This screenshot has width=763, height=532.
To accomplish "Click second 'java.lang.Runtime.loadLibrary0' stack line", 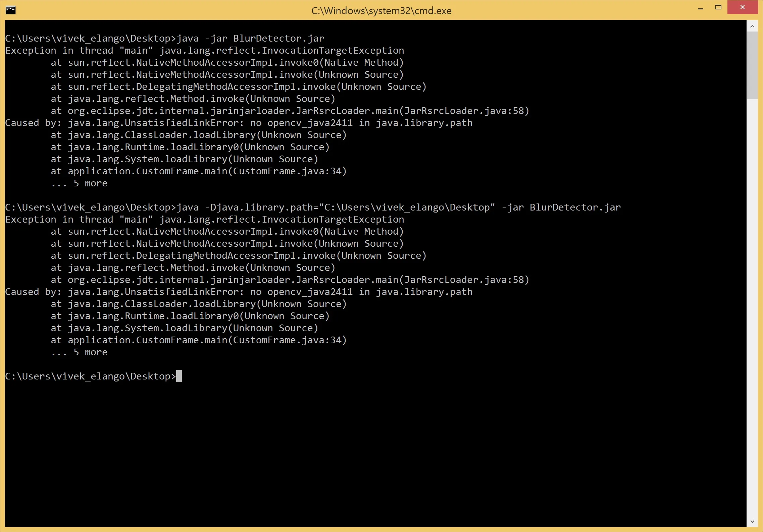I will point(190,316).
